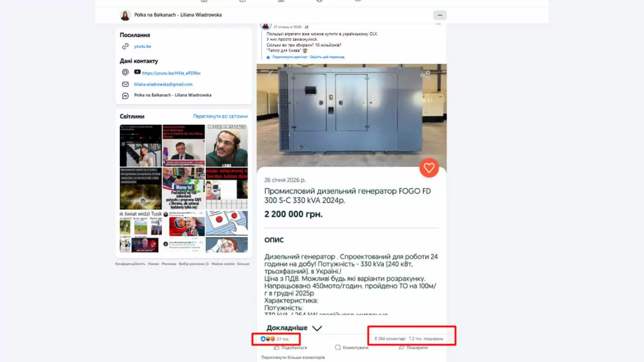Open the liliana.wiadrowska@gmail.com email link
Screen dimensions: 644x362
tap(163, 84)
